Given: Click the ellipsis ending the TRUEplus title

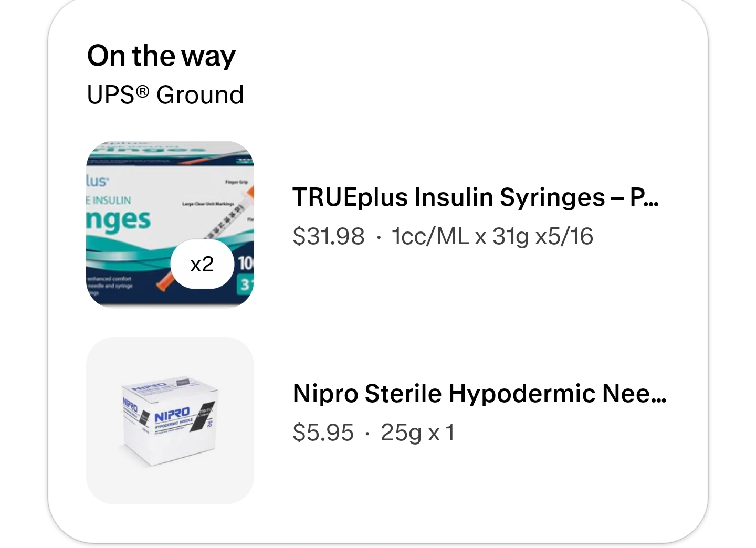Looking at the screenshot, I should [652, 197].
